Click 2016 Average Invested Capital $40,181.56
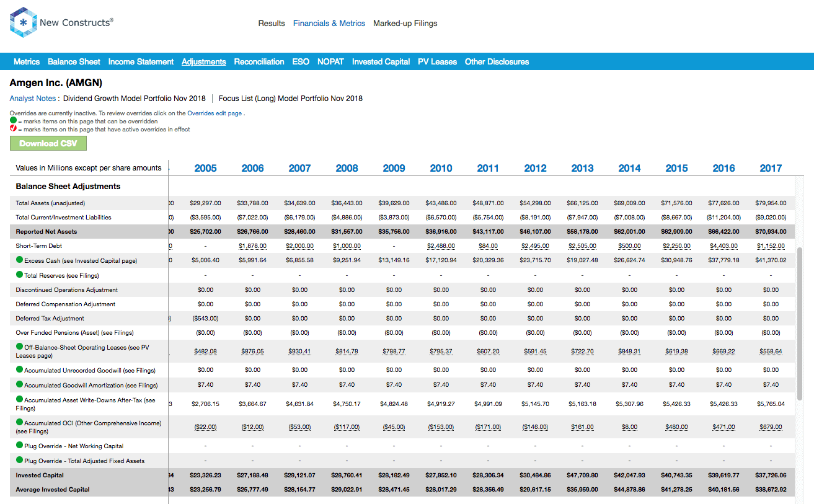 click(724, 490)
